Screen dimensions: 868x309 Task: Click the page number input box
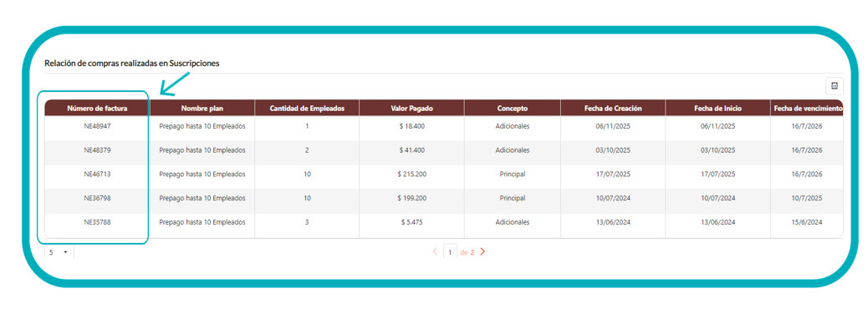[x=450, y=252]
